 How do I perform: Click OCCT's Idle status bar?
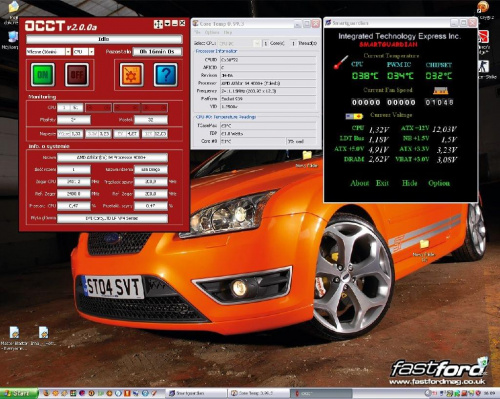click(104, 39)
